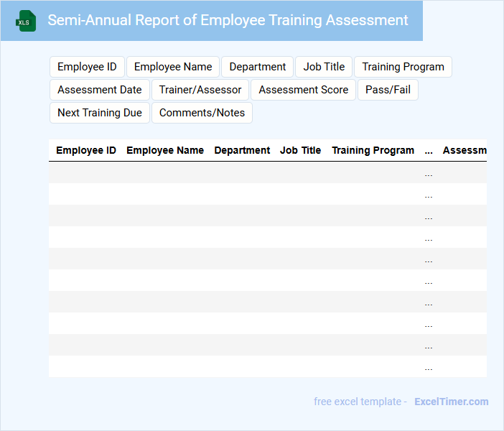Click the Department tag button

point(257,67)
